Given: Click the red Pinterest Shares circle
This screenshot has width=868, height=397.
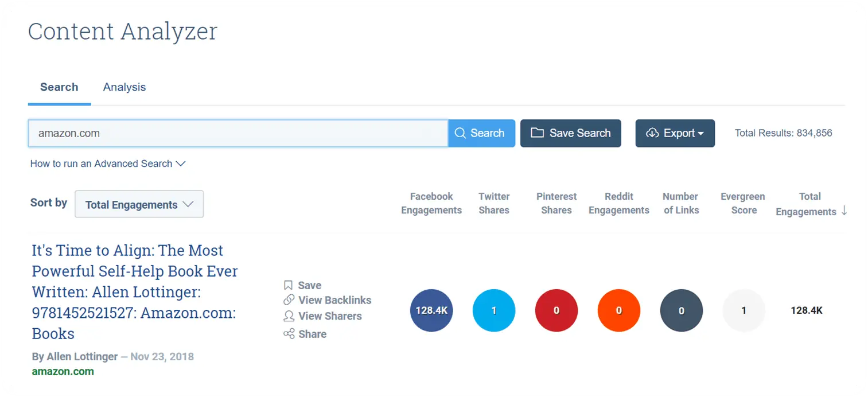Looking at the screenshot, I should (556, 310).
